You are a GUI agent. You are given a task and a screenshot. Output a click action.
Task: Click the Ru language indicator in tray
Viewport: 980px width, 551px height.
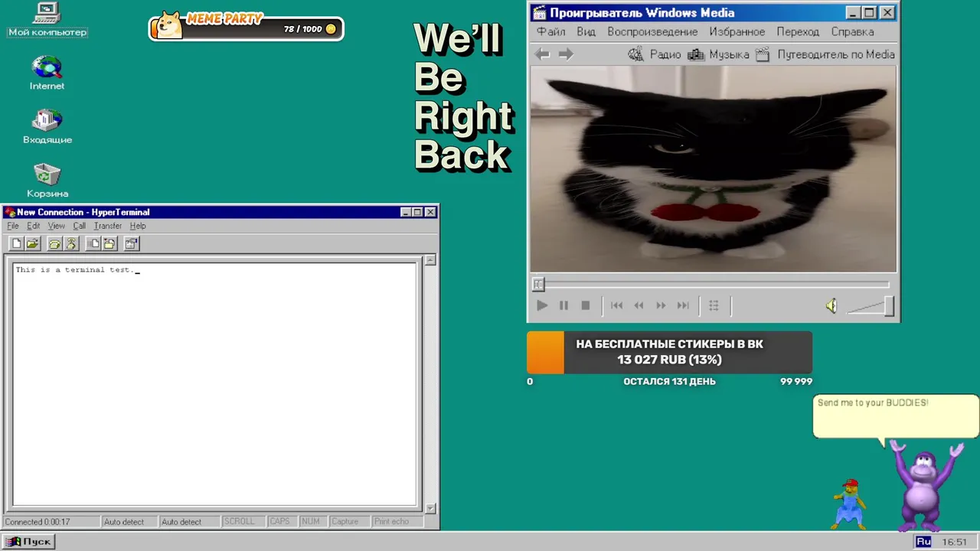923,542
